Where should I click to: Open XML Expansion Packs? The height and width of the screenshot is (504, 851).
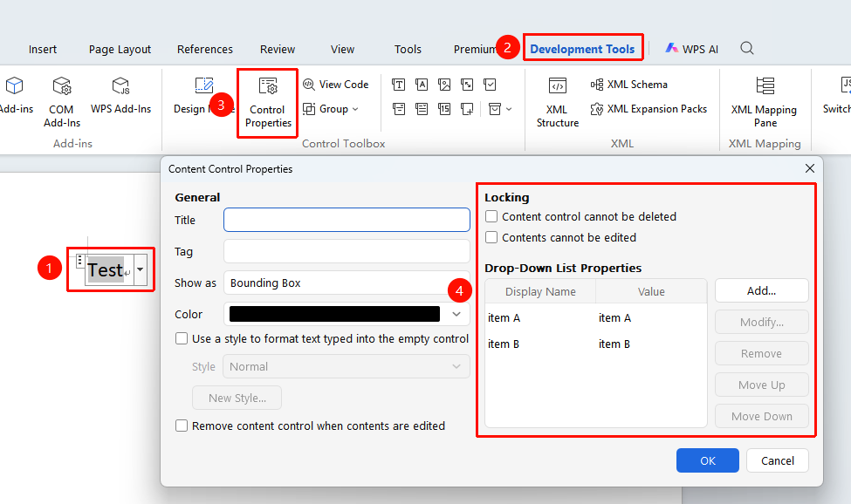pyautogui.click(x=649, y=109)
